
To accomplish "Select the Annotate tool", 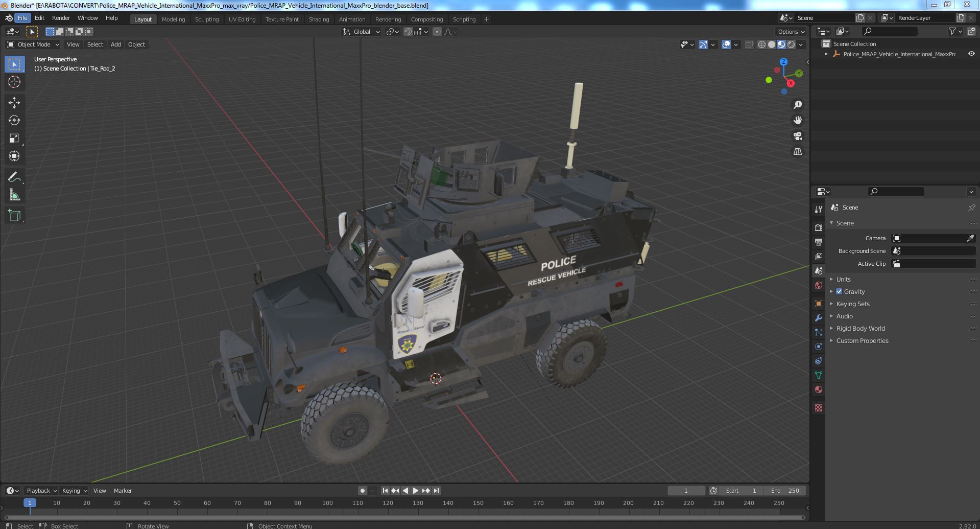I will coord(14,177).
